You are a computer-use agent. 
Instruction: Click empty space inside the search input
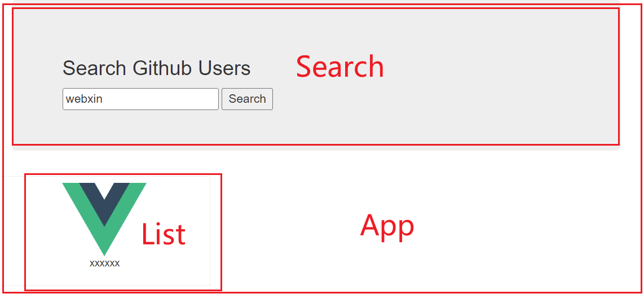pyautogui.click(x=164, y=99)
